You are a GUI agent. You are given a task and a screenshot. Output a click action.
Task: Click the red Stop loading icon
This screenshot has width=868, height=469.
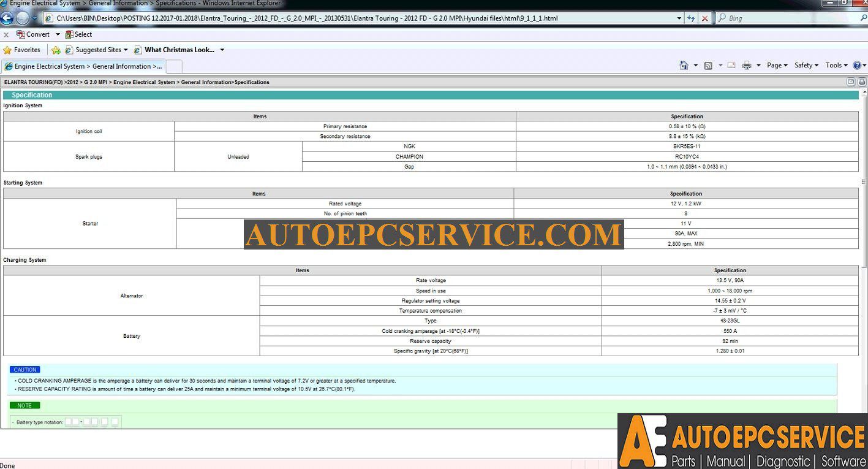pyautogui.click(x=704, y=18)
